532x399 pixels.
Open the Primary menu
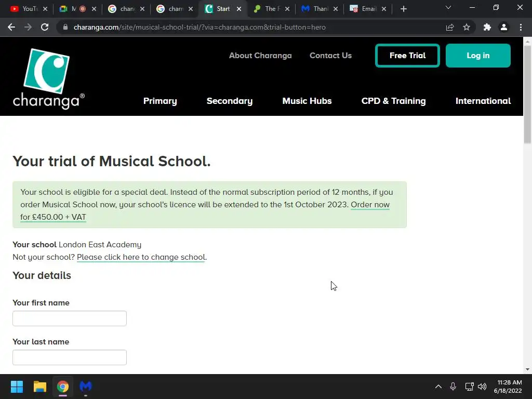coord(160,101)
